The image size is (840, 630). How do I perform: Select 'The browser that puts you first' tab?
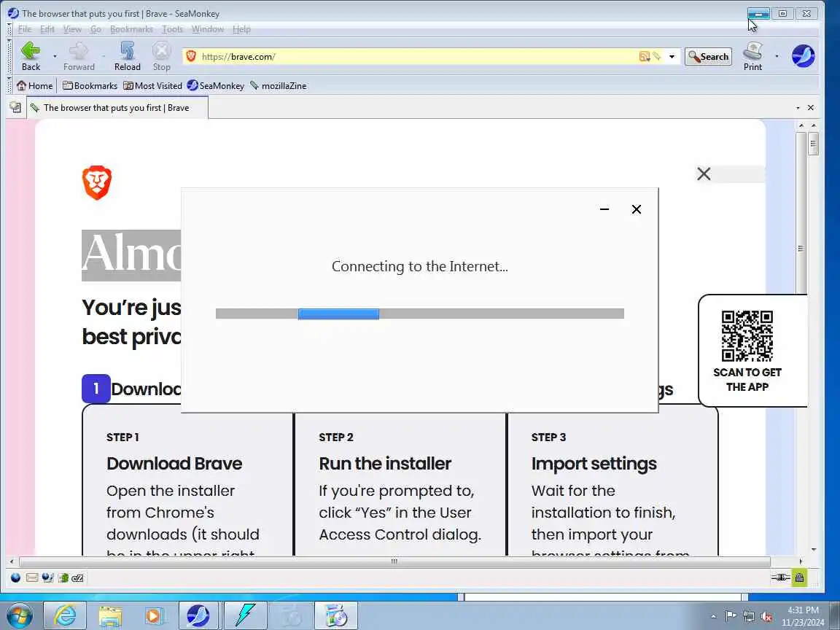coord(117,108)
